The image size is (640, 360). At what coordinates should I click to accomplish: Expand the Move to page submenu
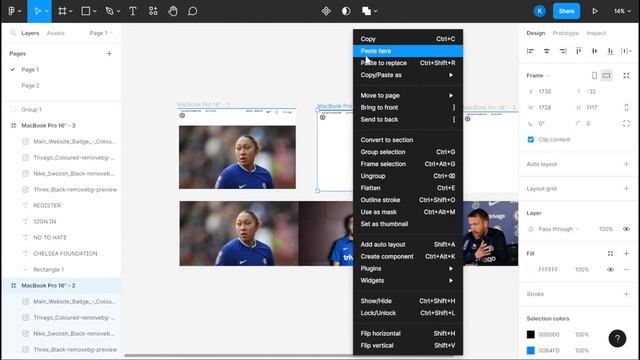tap(407, 96)
